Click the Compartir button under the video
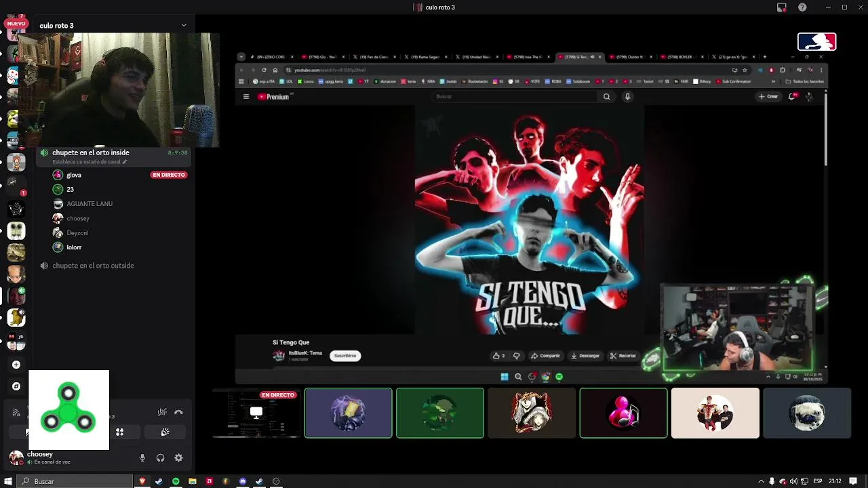The image size is (868, 488). [545, 356]
